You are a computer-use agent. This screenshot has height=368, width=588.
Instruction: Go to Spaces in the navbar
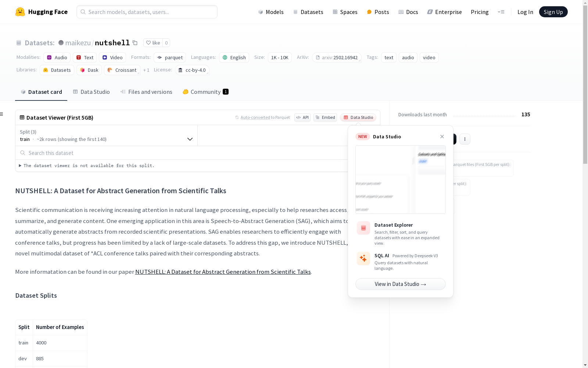click(x=345, y=12)
